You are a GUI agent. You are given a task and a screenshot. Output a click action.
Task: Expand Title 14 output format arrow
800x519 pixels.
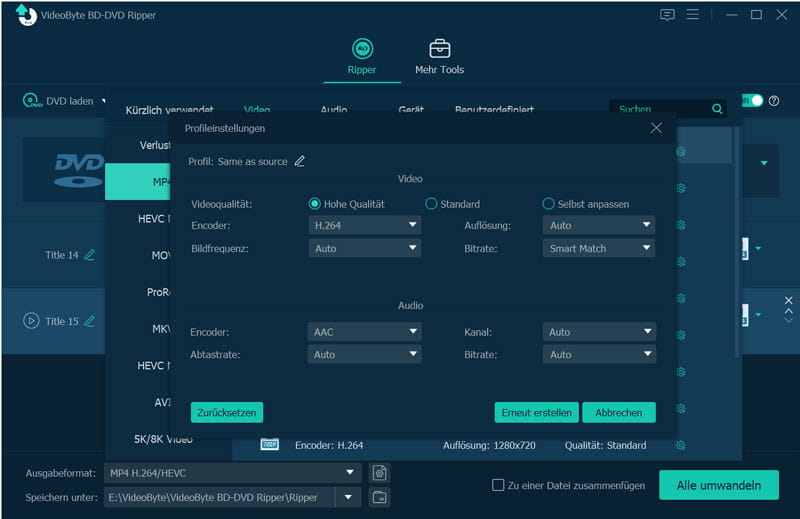758,249
